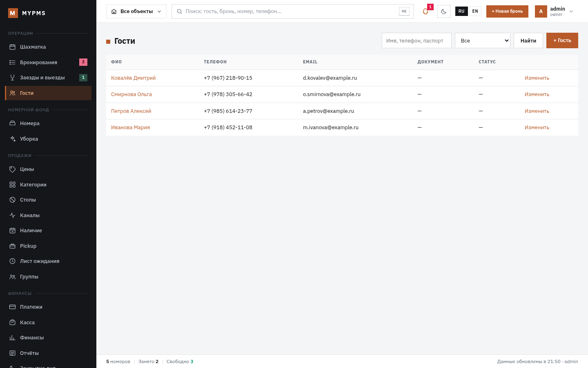Go to the Отчёты sidebar section
This screenshot has width=588, height=368.
[48, 353]
